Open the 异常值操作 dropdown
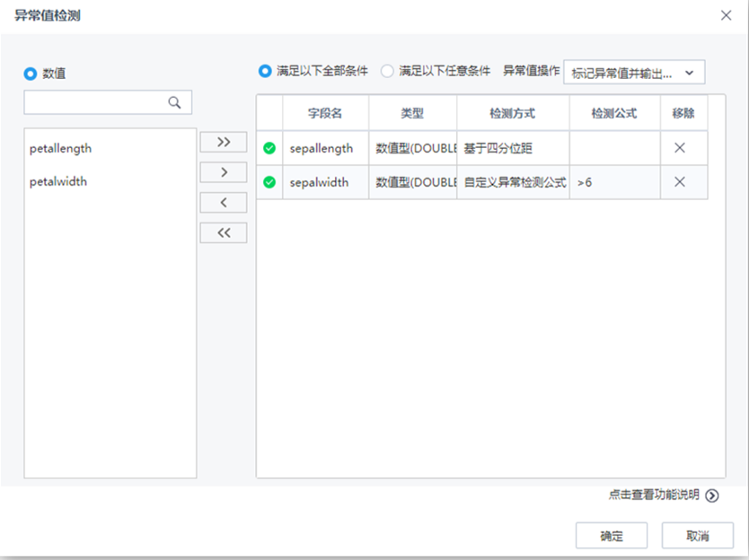This screenshot has width=749, height=560. (634, 72)
